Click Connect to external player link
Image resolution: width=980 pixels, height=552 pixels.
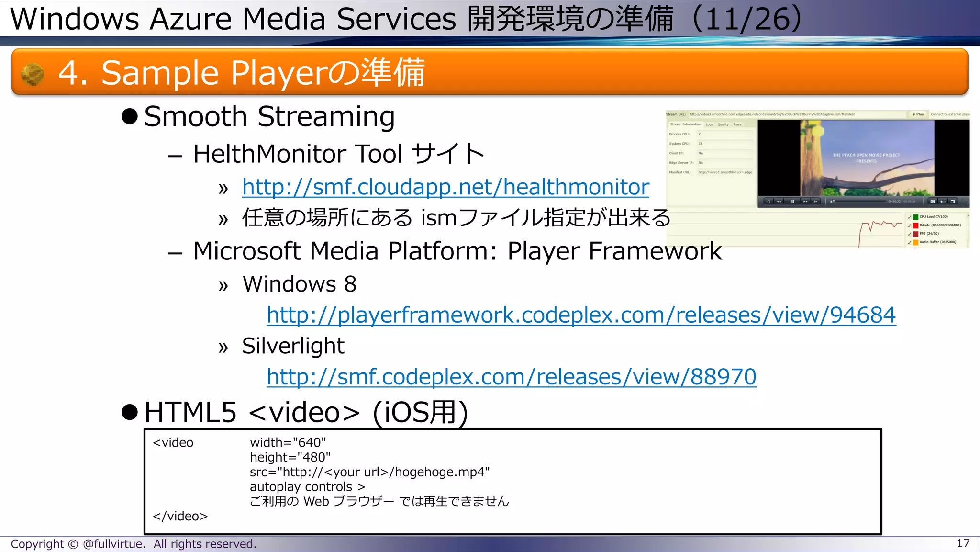[x=950, y=114]
